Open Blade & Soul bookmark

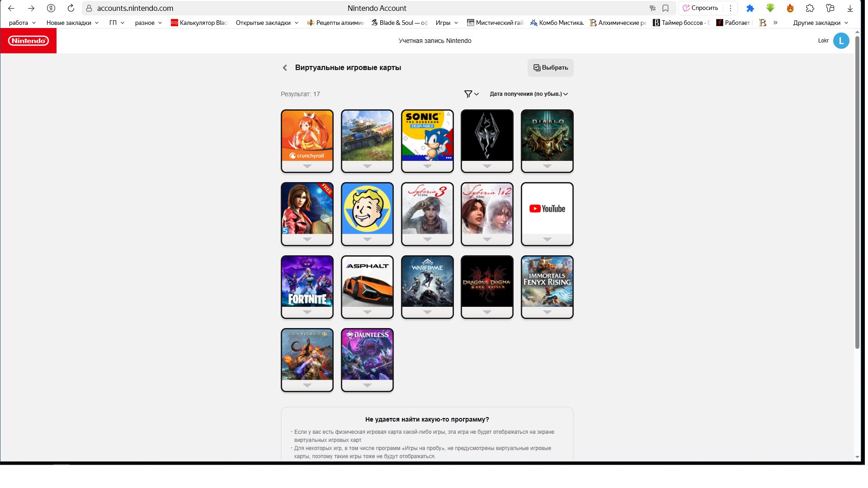click(399, 23)
